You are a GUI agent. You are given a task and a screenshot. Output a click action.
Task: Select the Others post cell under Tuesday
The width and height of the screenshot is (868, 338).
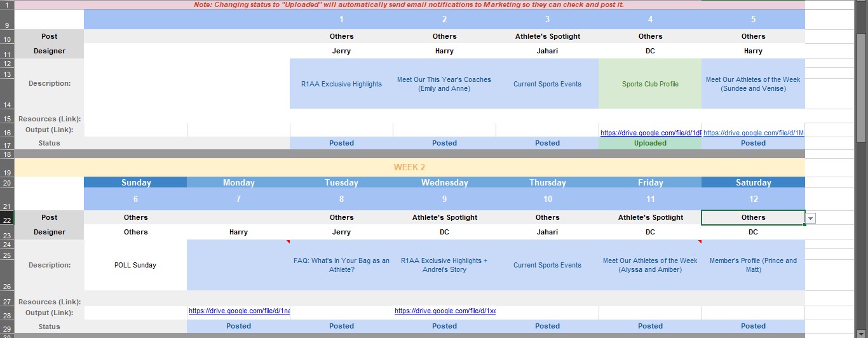pyautogui.click(x=342, y=217)
